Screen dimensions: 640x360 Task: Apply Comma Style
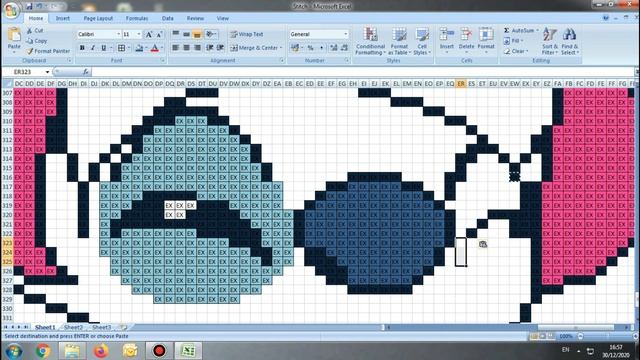[x=321, y=48]
